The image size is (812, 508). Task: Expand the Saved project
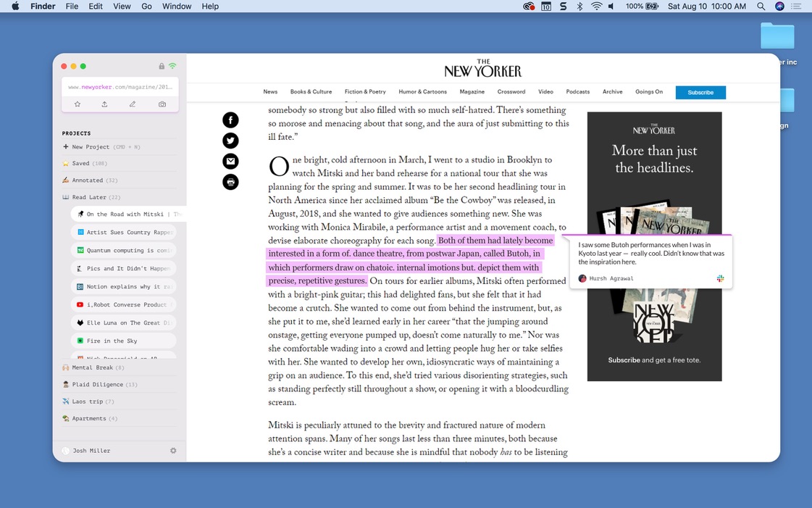[x=85, y=163]
